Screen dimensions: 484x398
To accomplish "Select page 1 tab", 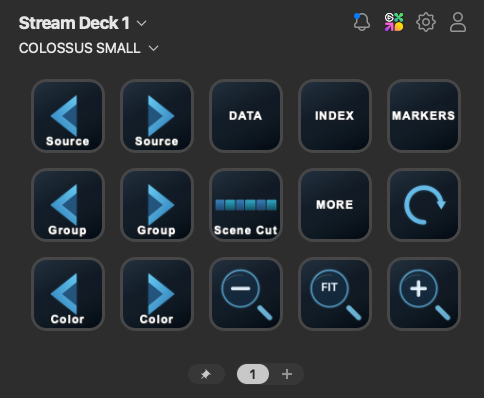I will tap(253, 374).
